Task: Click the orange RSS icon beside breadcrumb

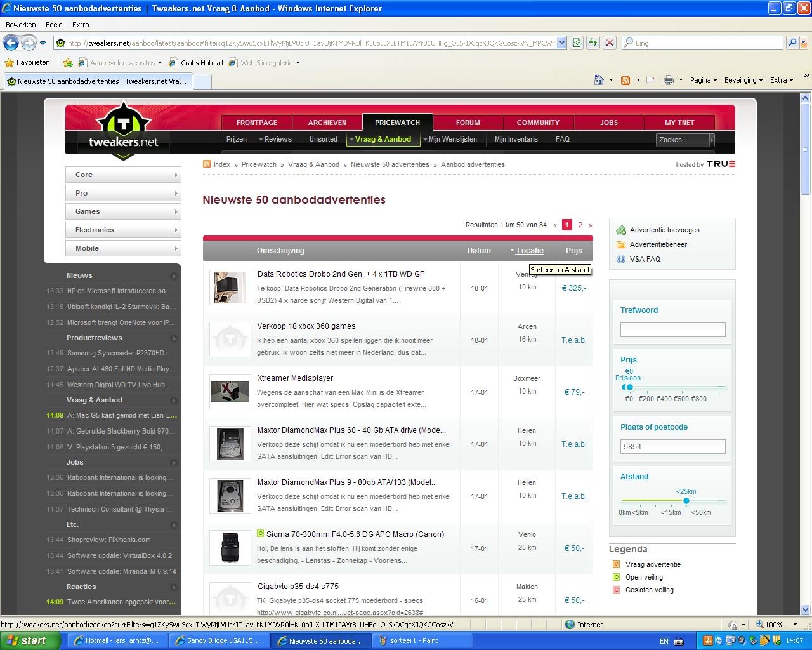Action: 207,164
